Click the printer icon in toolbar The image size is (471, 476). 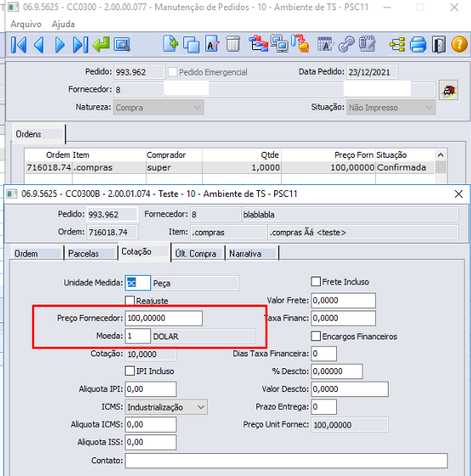coord(418,45)
